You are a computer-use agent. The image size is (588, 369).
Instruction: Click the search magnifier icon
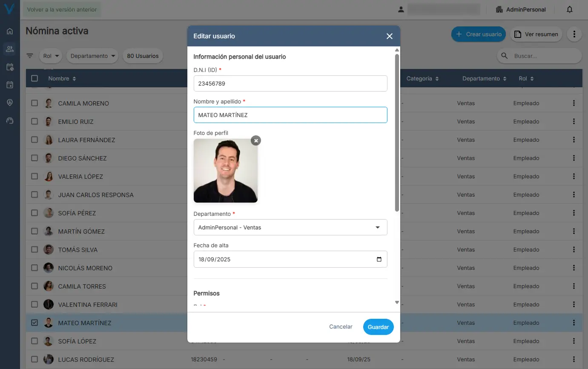[505, 56]
